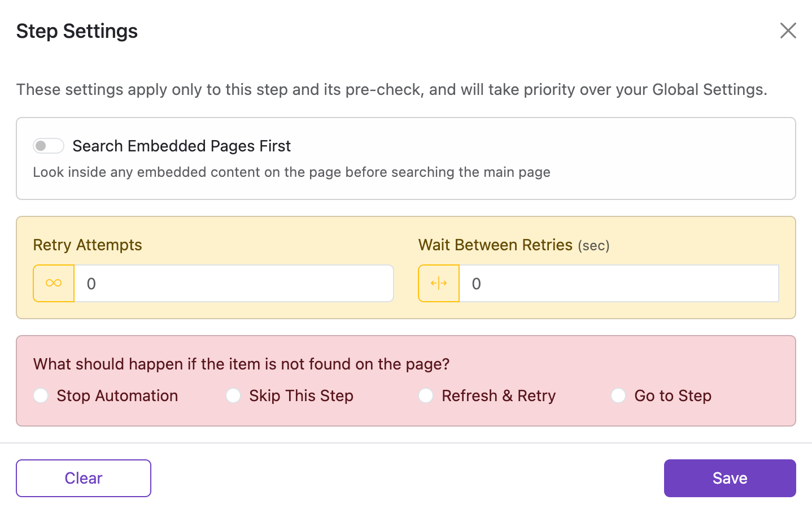Screen dimensions: 812x513
Task: Click the "Look inside any embedded content" hint
Action: click(x=291, y=172)
